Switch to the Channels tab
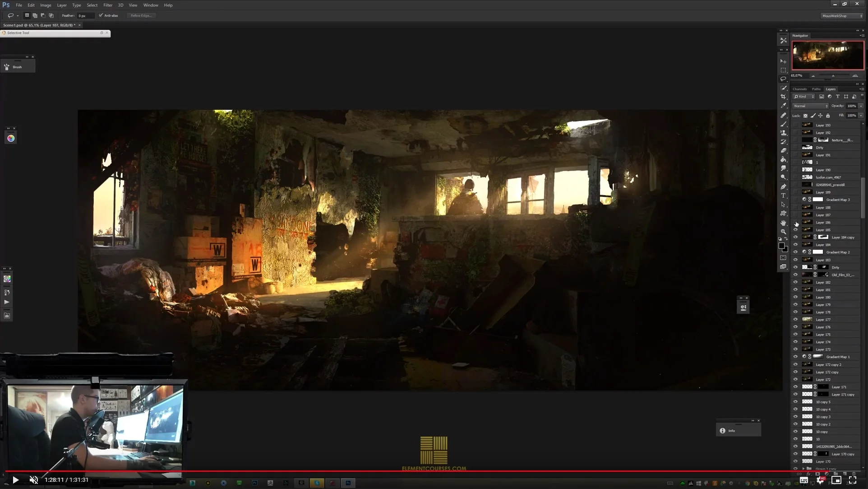 (799, 89)
